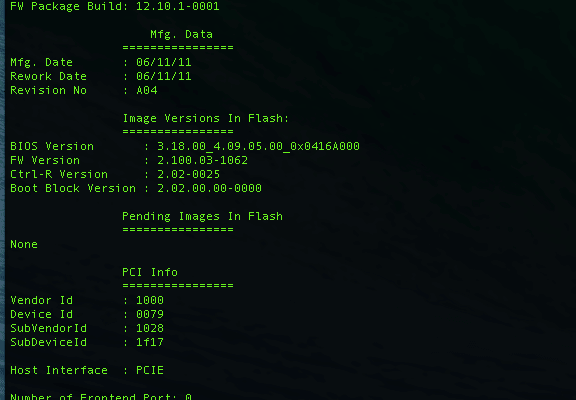The width and height of the screenshot is (576, 400).
Task: Click the Revision No value A04
Action: click(147, 90)
